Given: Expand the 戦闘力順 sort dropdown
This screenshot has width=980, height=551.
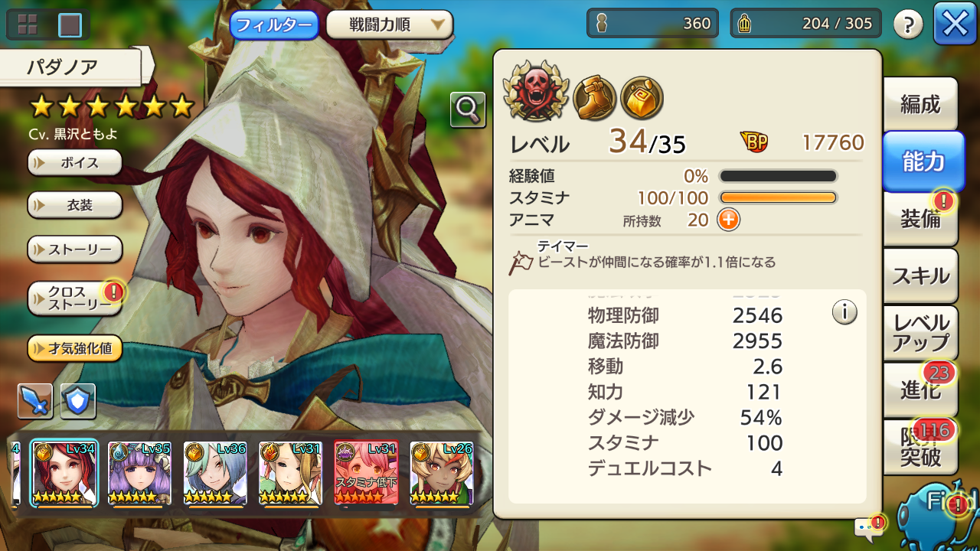Looking at the screenshot, I should pyautogui.click(x=390, y=24).
